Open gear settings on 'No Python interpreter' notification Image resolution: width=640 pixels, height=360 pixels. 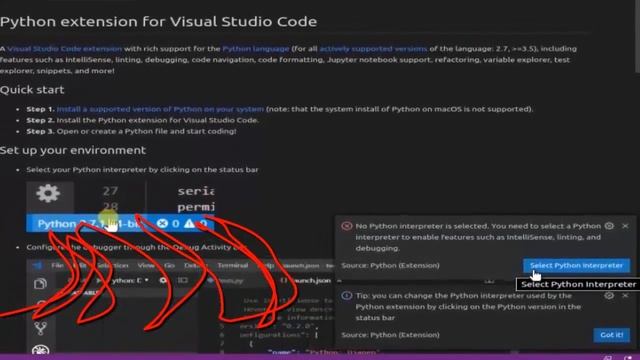(x=609, y=226)
